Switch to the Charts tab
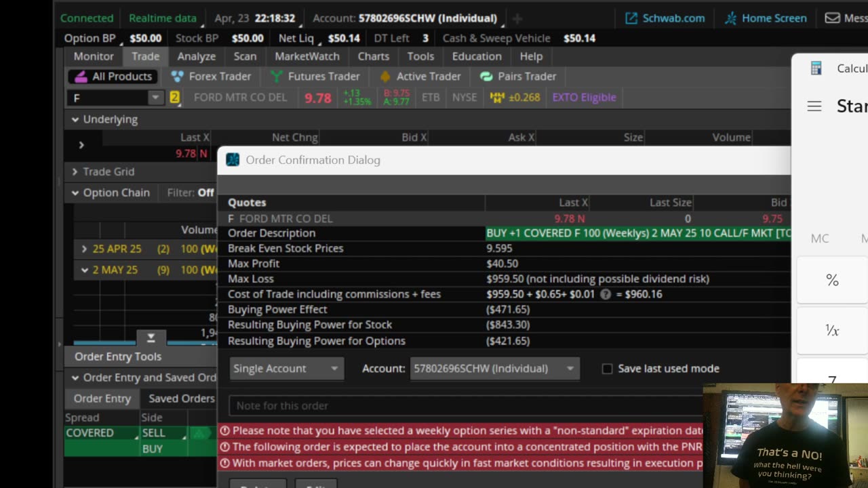868x488 pixels. click(x=374, y=56)
